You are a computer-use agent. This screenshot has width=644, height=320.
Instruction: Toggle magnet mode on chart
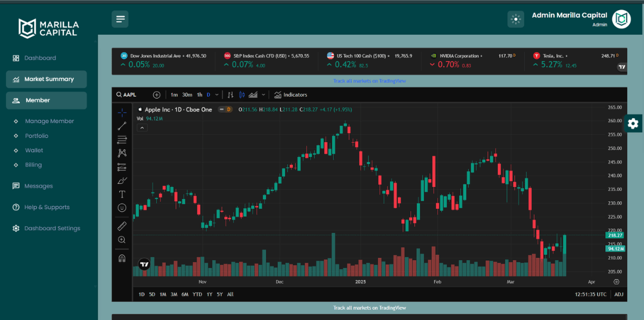coord(122,259)
